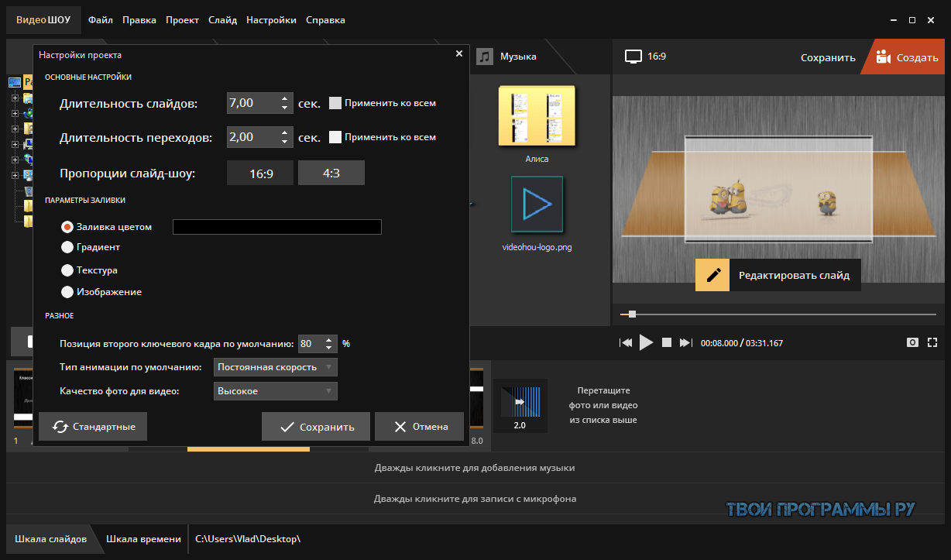Choose the 16:9 slideshow proportion
This screenshot has height=560, width=951.
pos(260,173)
